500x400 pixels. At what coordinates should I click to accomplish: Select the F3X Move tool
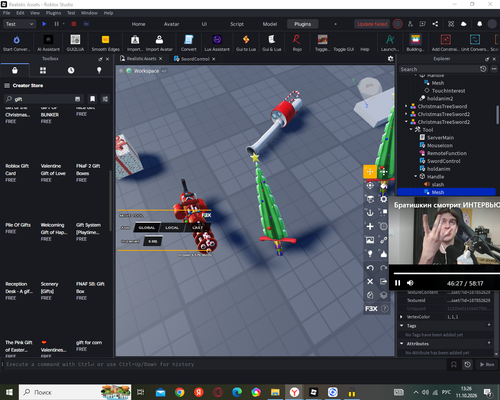370,172
